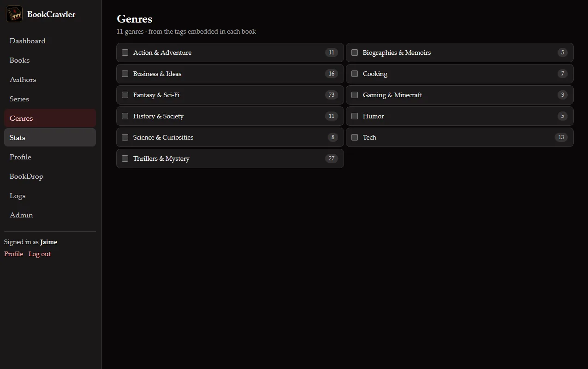Screen dimensions: 588x369
Task: Enable the Fantasy & Sci-Fi checkbox
Action: 125,95
